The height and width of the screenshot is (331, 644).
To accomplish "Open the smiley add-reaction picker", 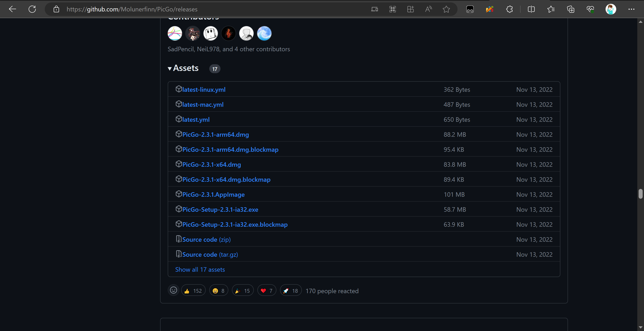I will [173, 290].
